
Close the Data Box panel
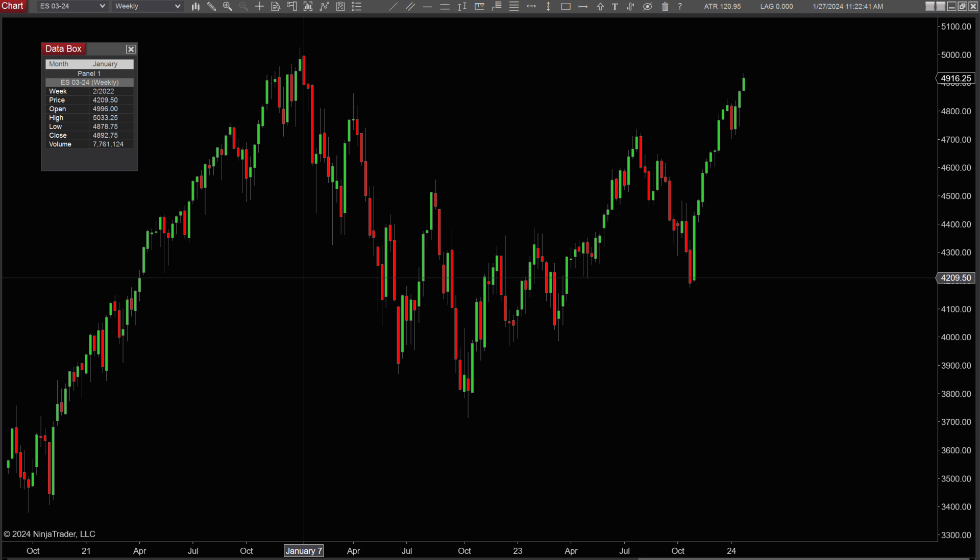click(x=131, y=49)
